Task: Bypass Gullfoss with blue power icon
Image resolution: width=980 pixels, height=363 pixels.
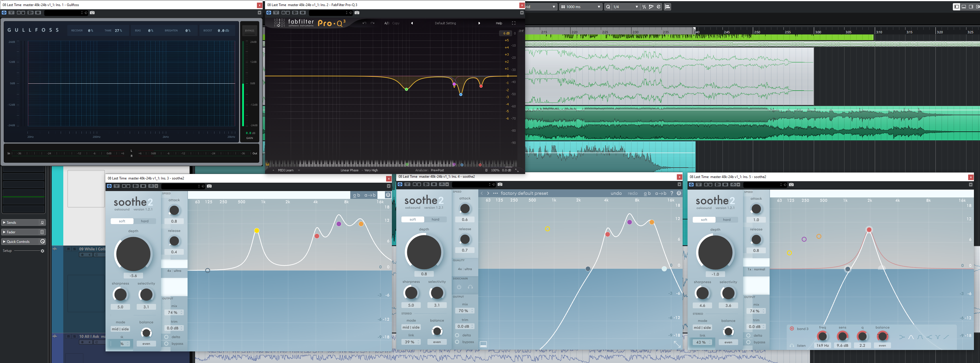Action: pos(4,12)
